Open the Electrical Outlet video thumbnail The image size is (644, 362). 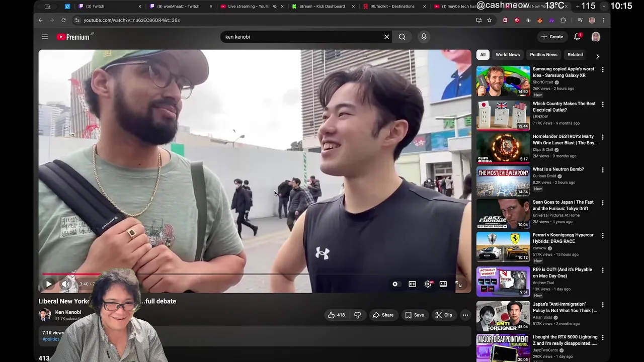[x=503, y=115]
